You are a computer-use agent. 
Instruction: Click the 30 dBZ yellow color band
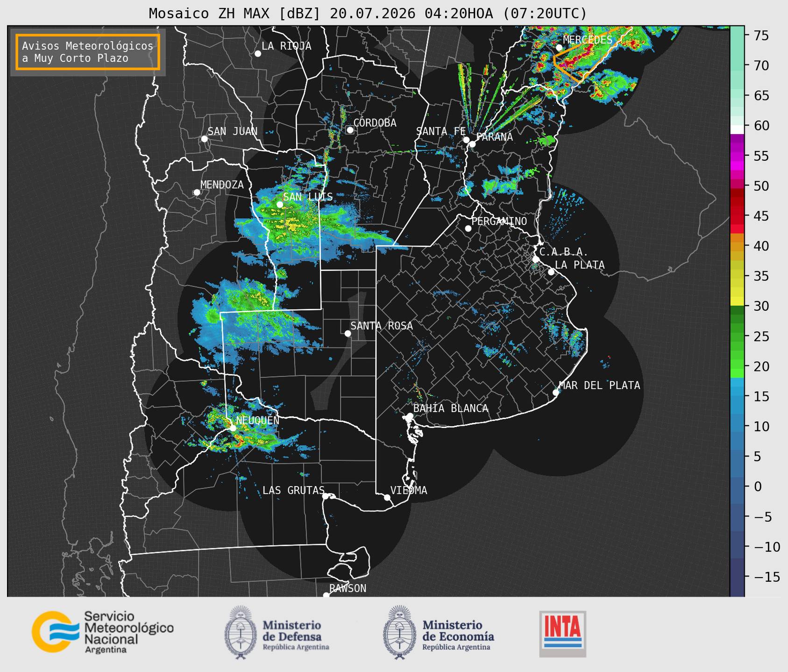click(x=737, y=301)
